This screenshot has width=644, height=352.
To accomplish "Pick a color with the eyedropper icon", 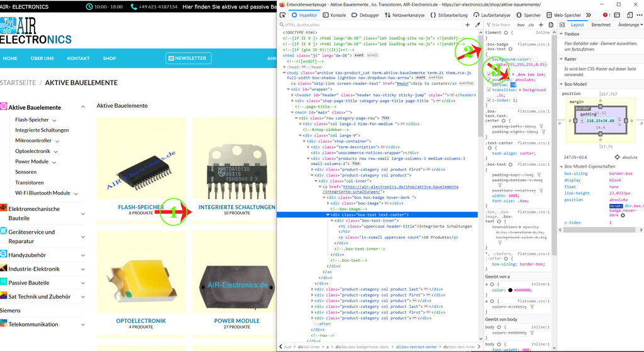I will tap(477, 25).
